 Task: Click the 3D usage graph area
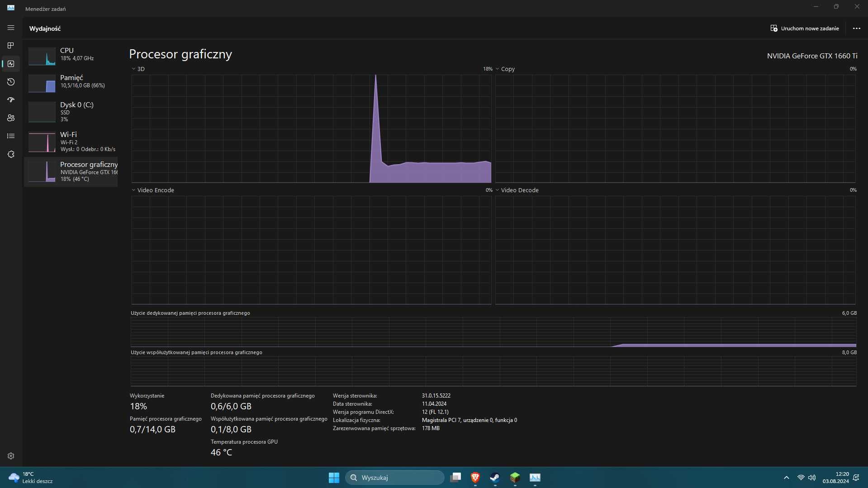(311, 128)
